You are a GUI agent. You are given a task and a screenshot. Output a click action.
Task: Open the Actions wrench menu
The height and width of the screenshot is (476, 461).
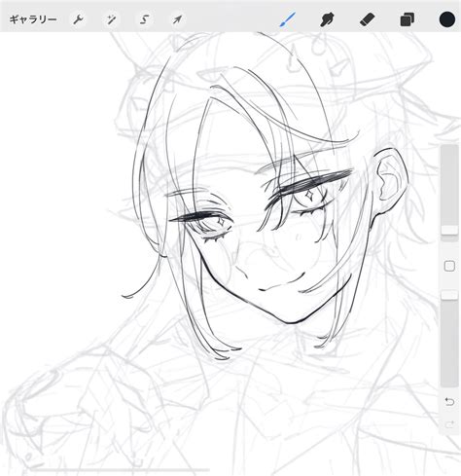[78, 19]
